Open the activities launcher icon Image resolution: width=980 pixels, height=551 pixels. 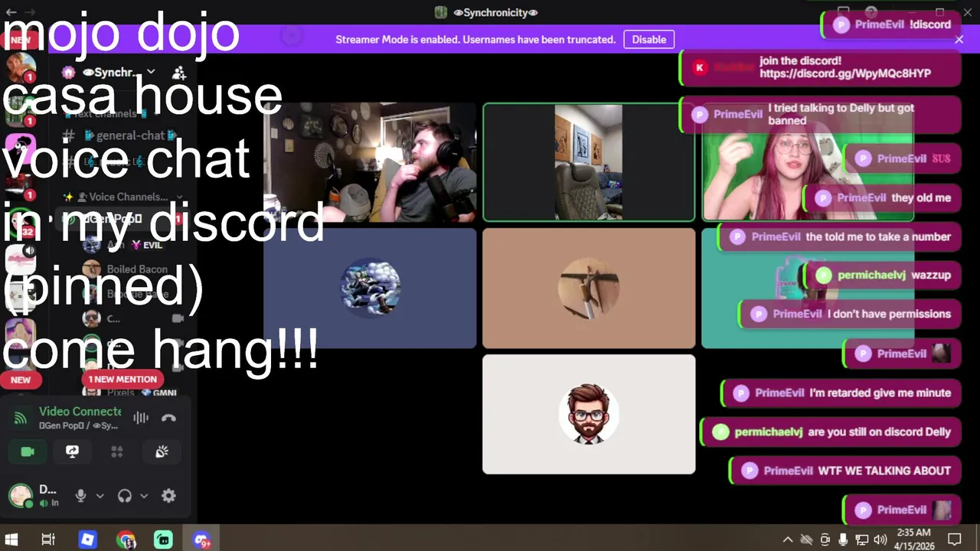(x=117, y=452)
